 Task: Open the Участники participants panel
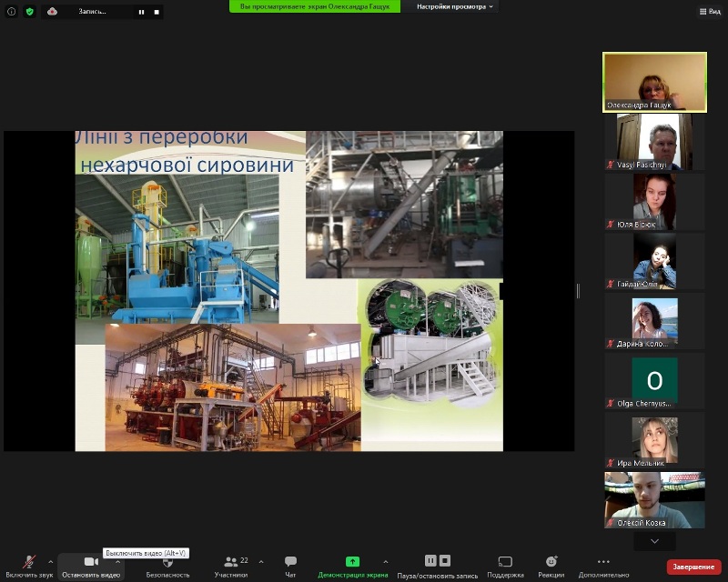tap(231, 562)
